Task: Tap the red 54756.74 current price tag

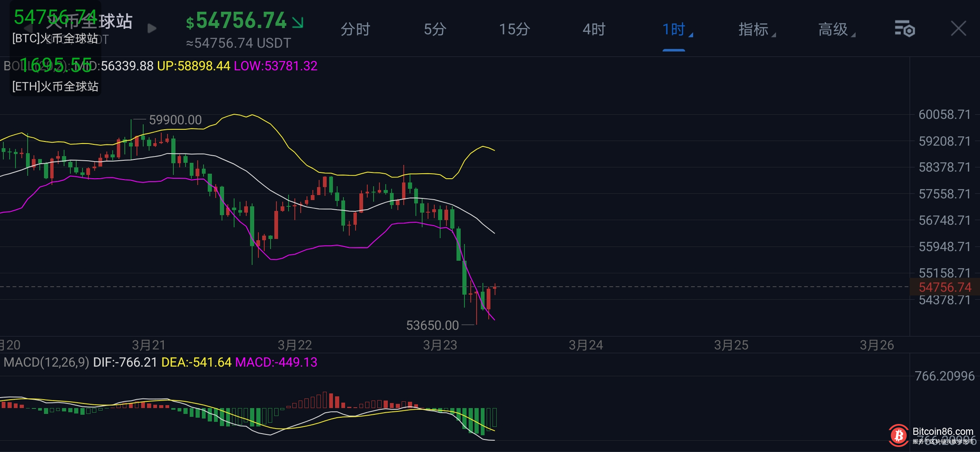Action: (945, 287)
